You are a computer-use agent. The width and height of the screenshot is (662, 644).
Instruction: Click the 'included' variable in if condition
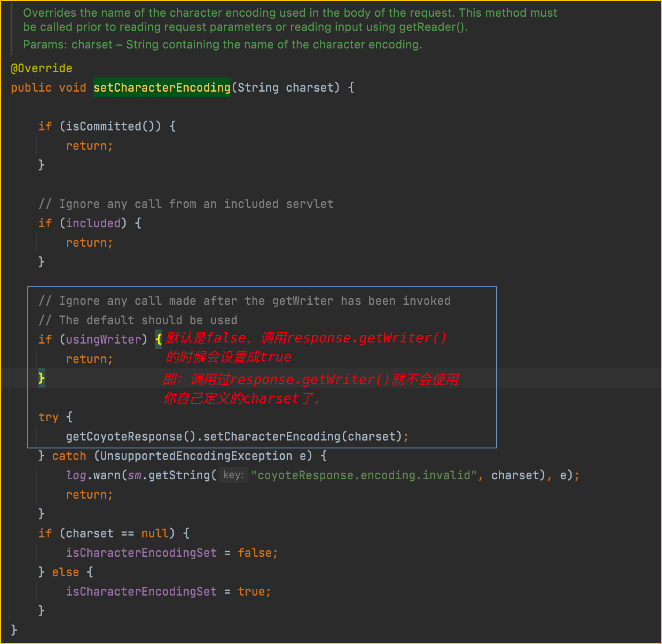point(93,223)
